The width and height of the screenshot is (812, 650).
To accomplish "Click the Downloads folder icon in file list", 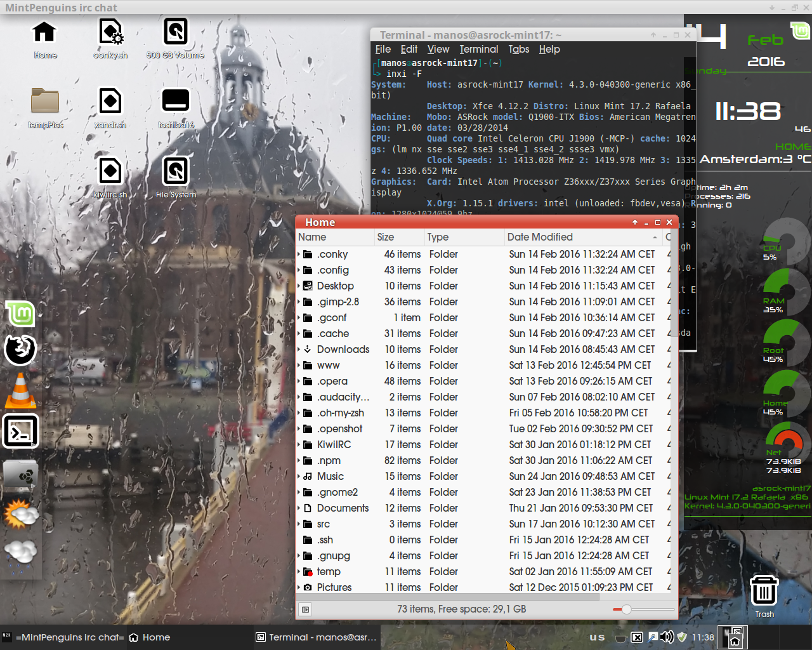I will 308,349.
